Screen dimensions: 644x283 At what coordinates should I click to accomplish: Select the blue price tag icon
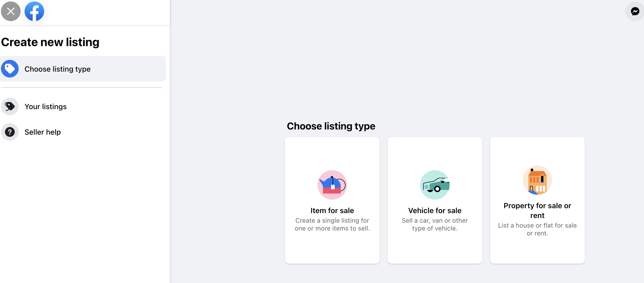[x=10, y=69]
